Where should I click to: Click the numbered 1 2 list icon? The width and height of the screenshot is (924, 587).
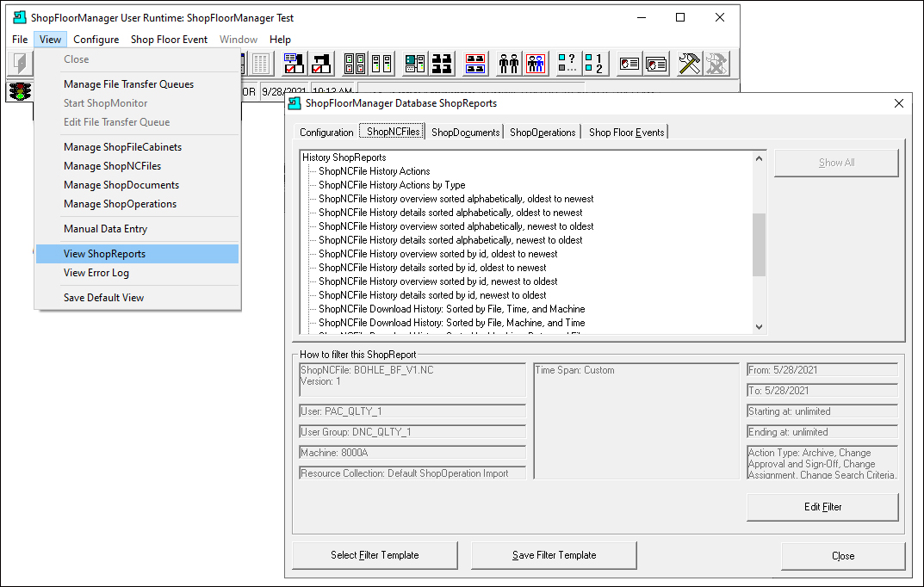point(594,63)
